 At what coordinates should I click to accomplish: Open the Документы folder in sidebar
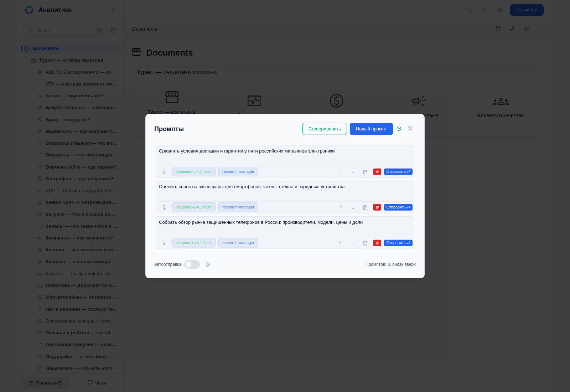(x=71, y=48)
